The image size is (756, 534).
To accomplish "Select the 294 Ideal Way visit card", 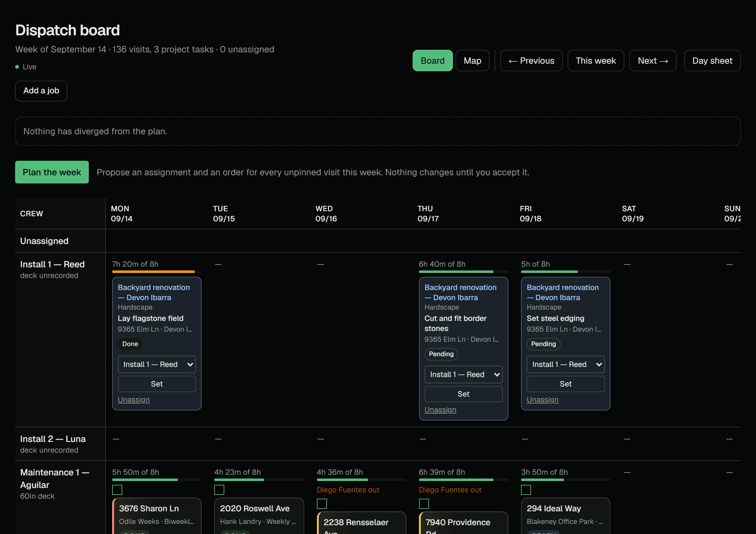I will pos(565,516).
